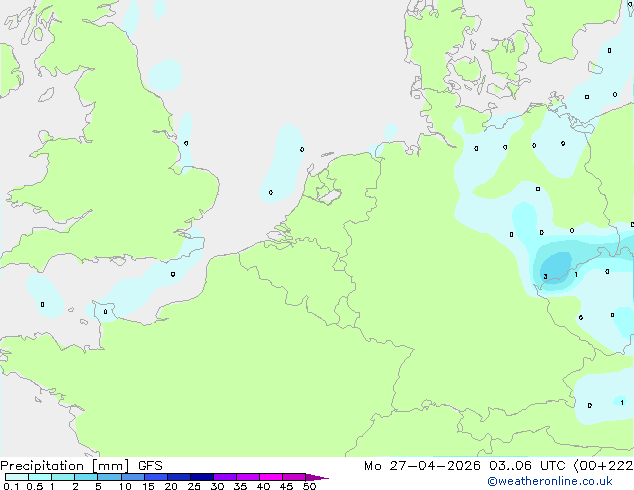Select the 5–10 mm legend color swatch
634x490 pixels.
click(109, 477)
